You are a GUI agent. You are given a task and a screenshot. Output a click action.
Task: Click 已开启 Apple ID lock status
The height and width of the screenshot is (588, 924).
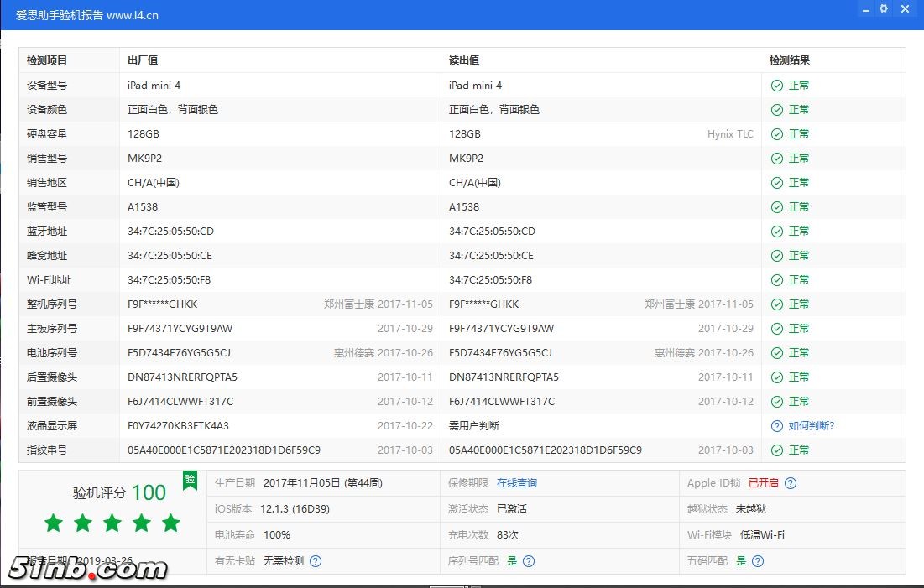click(x=763, y=483)
